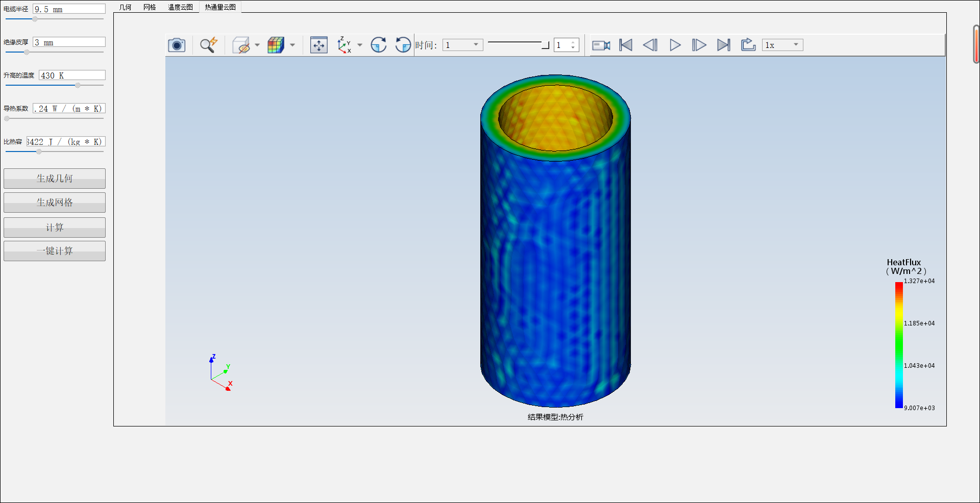980x503 pixels.
Task: Click the 生成网格 button
Action: pos(55,203)
